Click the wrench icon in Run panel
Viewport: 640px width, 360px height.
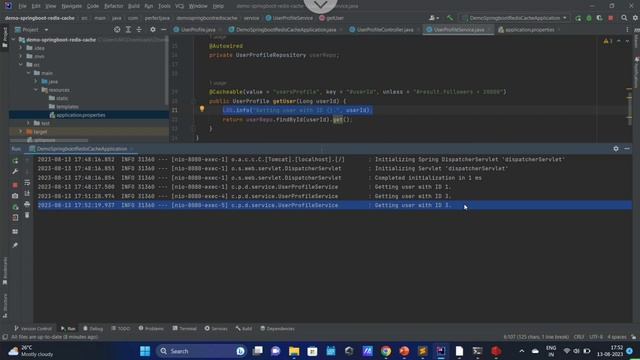[x=15, y=171]
